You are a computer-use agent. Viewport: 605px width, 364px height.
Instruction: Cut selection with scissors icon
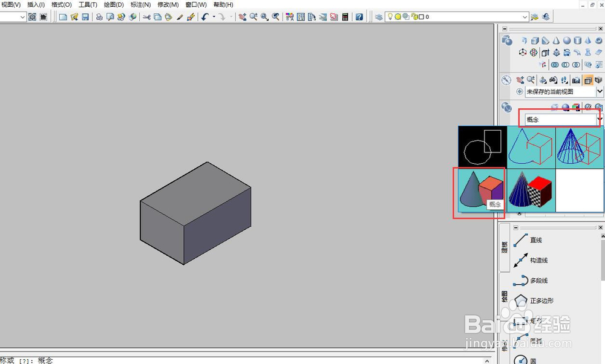(146, 17)
